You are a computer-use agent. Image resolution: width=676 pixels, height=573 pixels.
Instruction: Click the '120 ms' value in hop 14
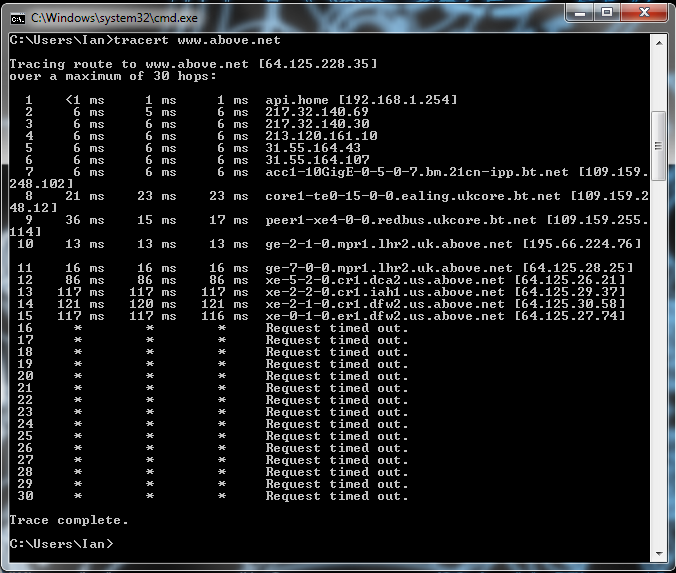pos(153,304)
